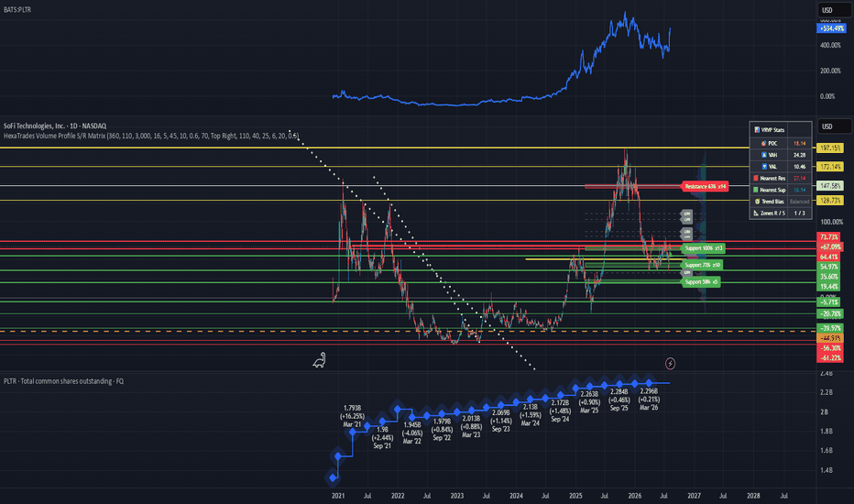This screenshot has height=504, width=854.
Task: Open USD currency selector in the PLTR pane
Action: pos(833,10)
